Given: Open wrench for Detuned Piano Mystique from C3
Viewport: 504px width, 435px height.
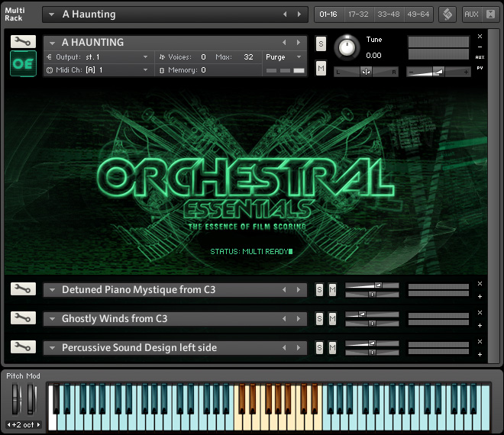Looking at the screenshot, I should pos(23,288).
